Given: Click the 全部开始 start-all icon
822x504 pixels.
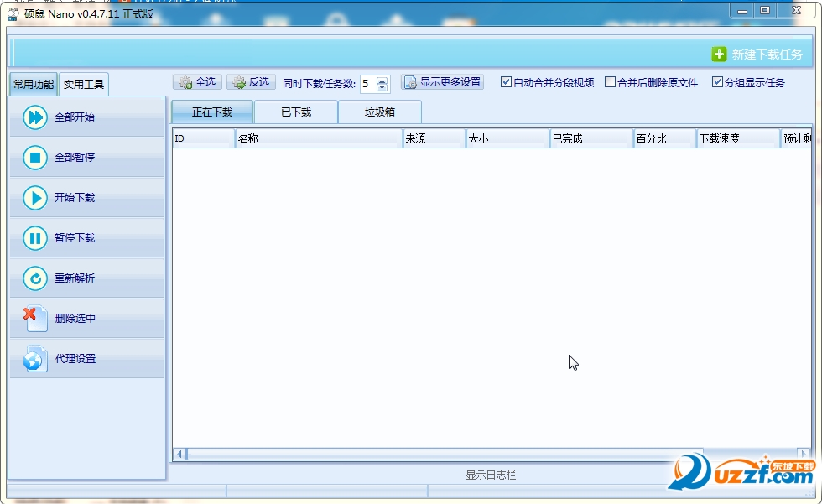Looking at the screenshot, I should click(35, 117).
